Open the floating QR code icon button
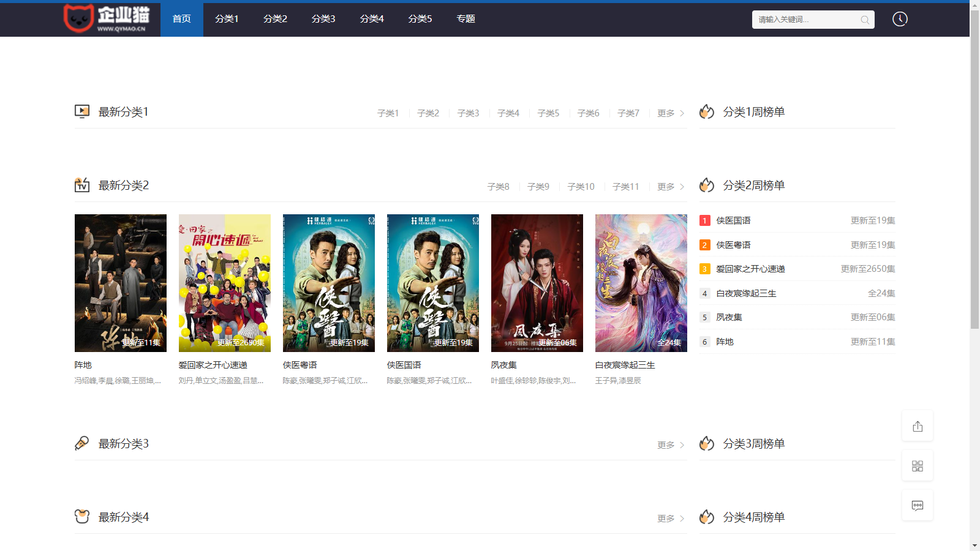The image size is (980, 551). click(918, 466)
